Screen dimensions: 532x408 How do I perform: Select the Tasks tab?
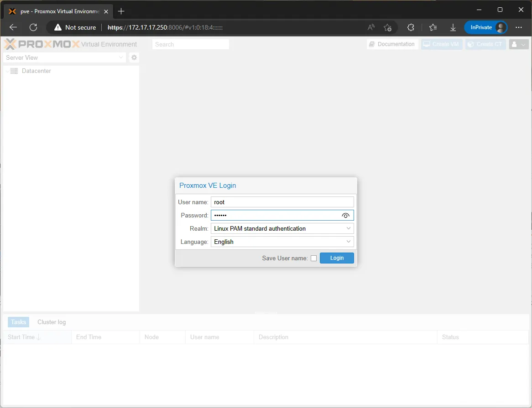click(x=18, y=322)
